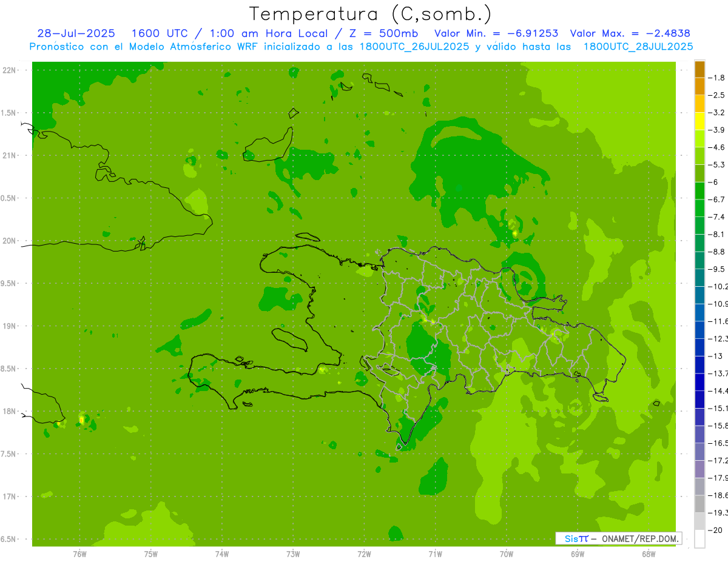
Task: Click the -3.2 colorbar value
Action: (716, 113)
